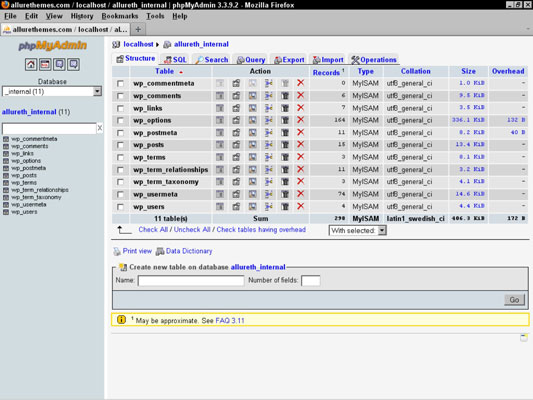The width and height of the screenshot is (533, 400).
Task: Structure icon for wp_term_relationships row
Action: coord(236,169)
